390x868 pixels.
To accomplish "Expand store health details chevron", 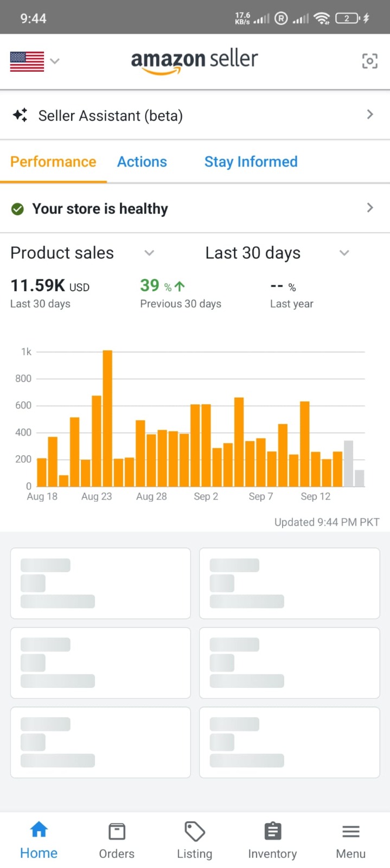I will (370, 208).
